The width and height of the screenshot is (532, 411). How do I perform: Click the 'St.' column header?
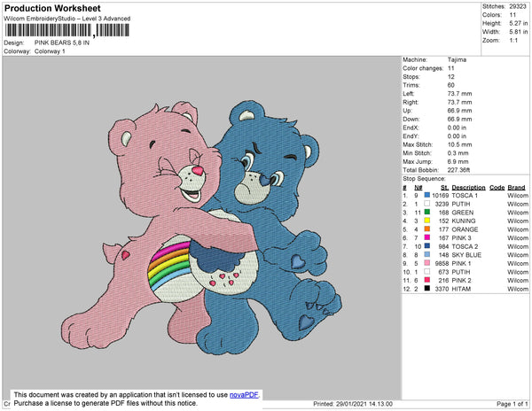(445, 188)
